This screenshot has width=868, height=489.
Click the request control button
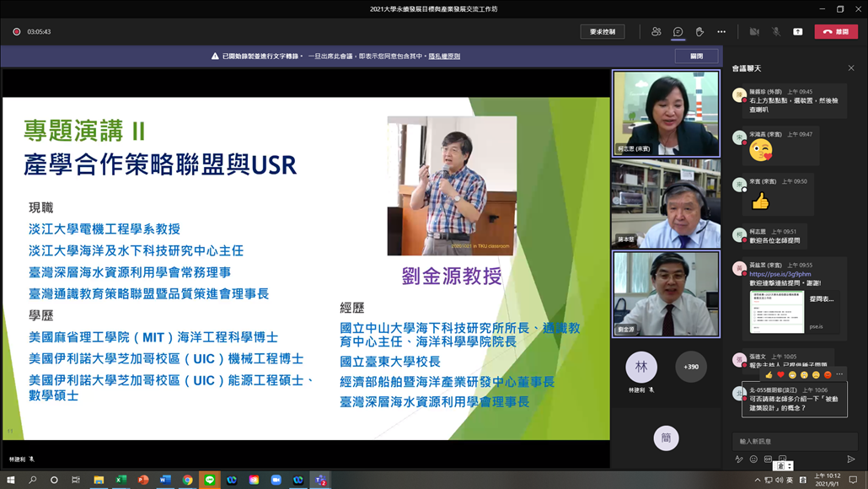(x=602, y=31)
